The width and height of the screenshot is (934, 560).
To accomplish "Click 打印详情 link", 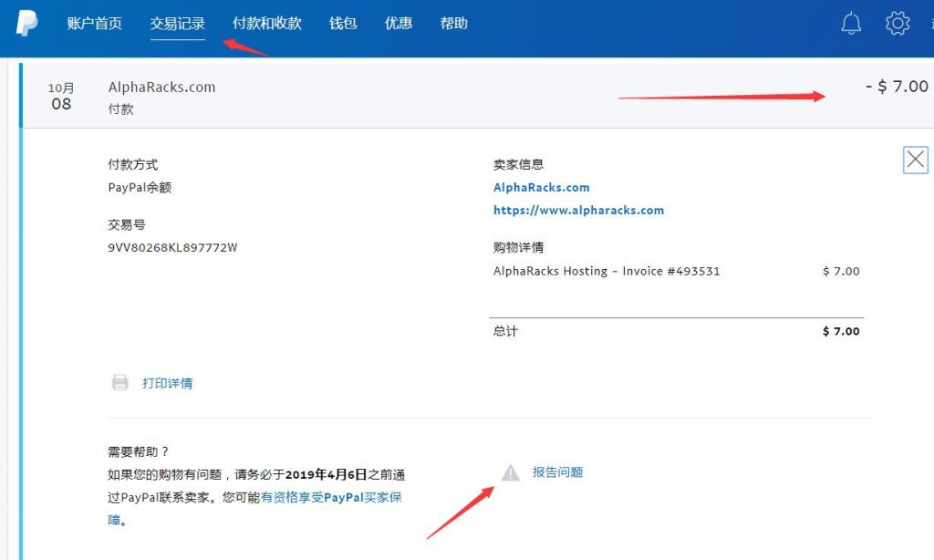I will tap(168, 383).
